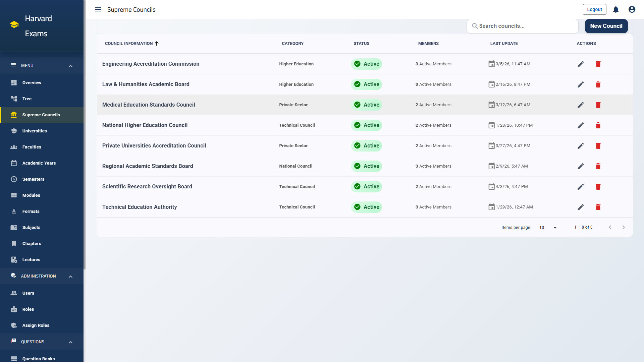Click the calendar icon beside 3/5/26 date
This screenshot has width=644, height=362.
(492, 64)
